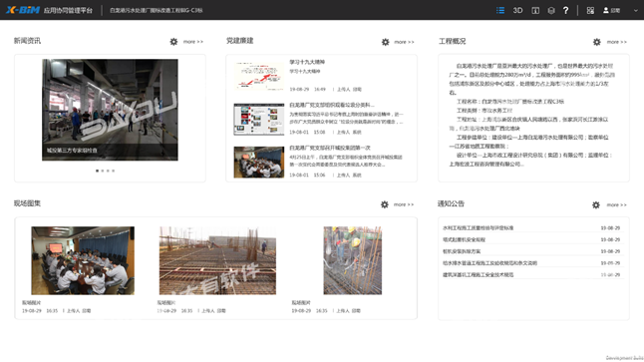
Task: Click the split-panel layout icon
Action: [535, 11]
